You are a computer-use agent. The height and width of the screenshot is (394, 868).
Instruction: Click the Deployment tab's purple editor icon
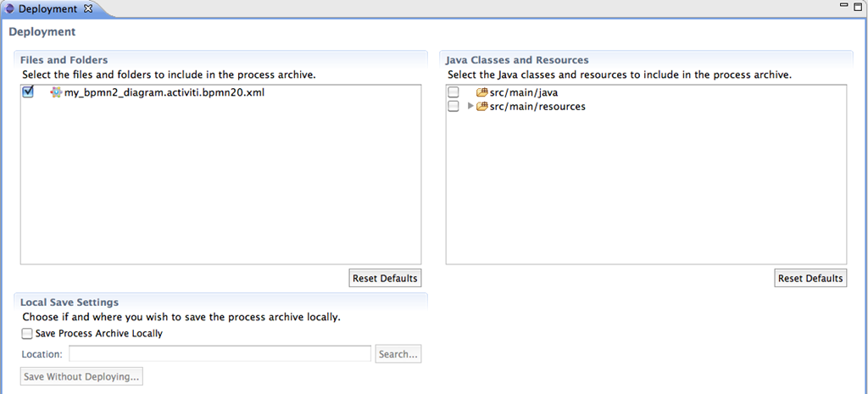[9, 8]
